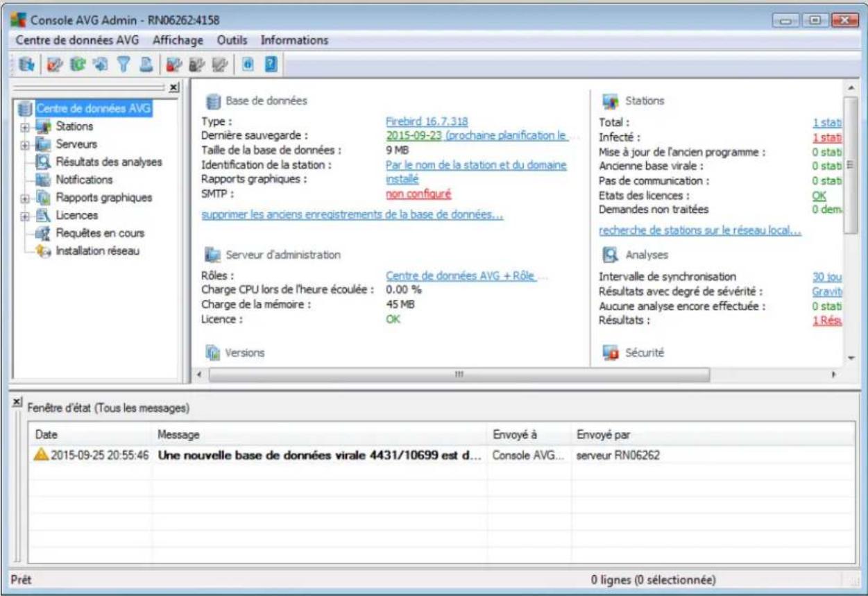Click the horizontal scrollbar right arrow
This screenshot has height=596, width=868.
(835, 374)
